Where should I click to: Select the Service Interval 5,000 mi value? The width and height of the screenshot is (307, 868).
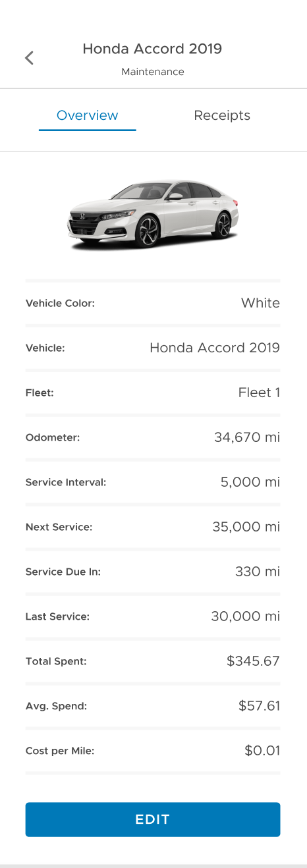click(x=250, y=482)
